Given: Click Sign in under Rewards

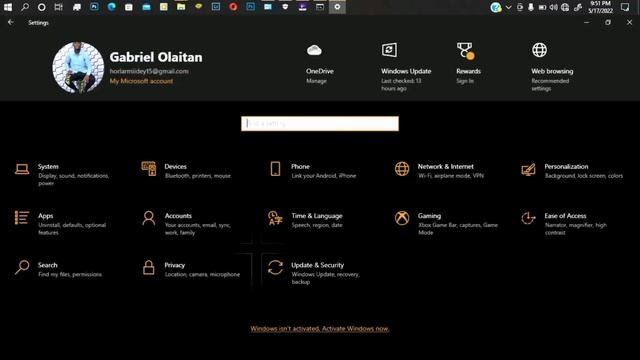Looking at the screenshot, I should (465, 81).
